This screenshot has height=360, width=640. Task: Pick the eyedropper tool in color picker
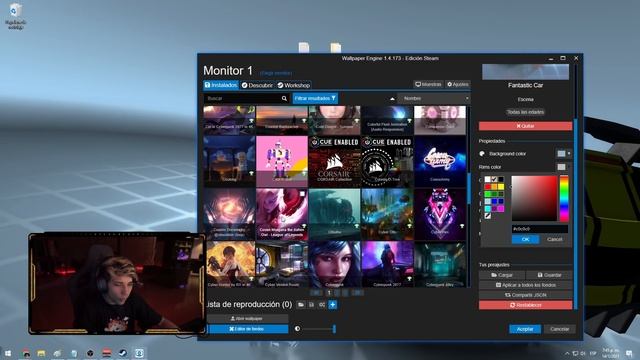pos(488,216)
